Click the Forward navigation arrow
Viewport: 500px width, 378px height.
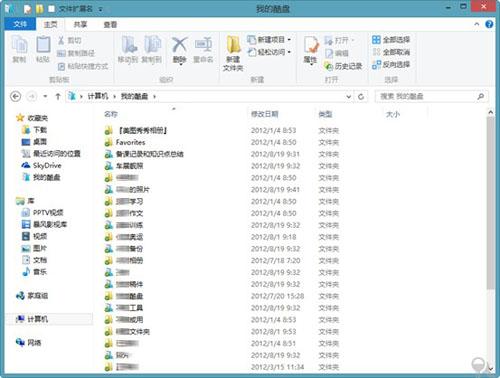pyautogui.click(x=31, y=97)
